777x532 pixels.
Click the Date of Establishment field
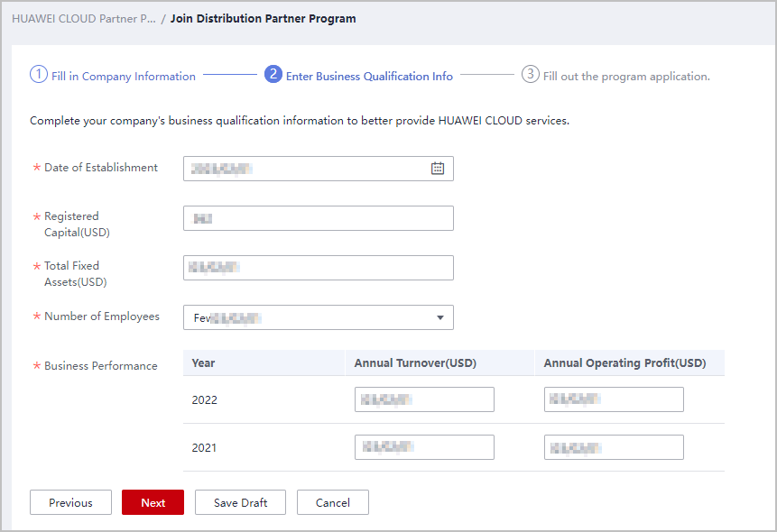pyautogui.click(x=307, y=169)
